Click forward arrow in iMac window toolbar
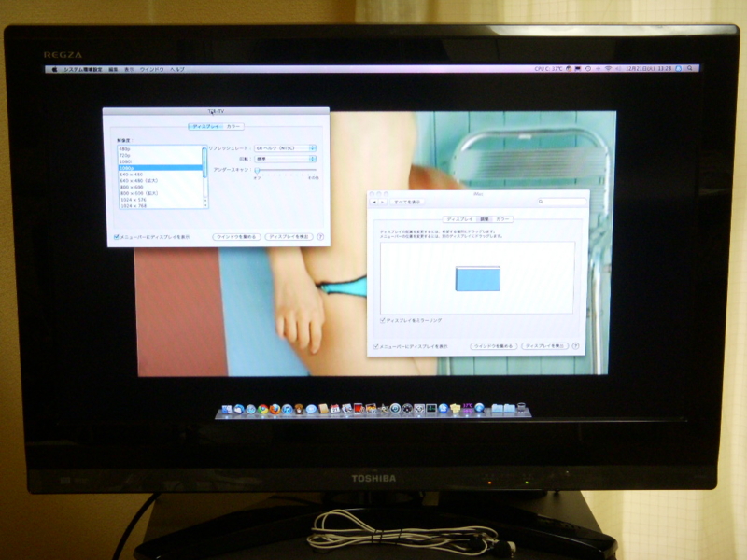 (382, 202)
